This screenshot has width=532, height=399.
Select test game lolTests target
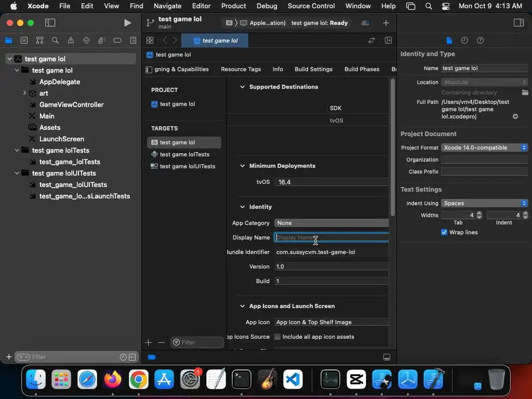184,154
